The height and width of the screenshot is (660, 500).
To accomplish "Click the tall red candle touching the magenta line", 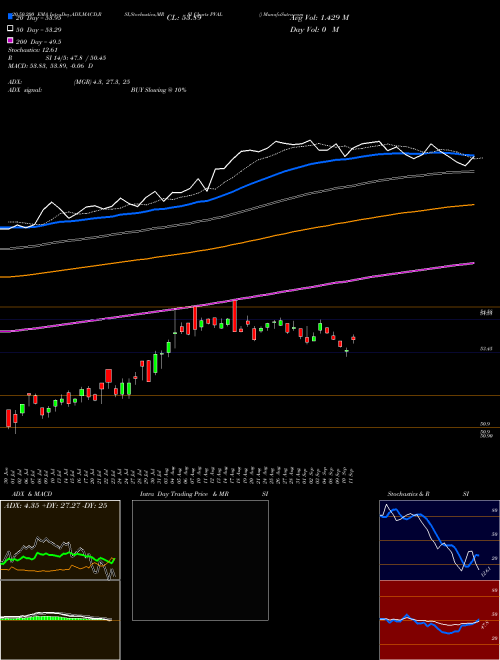I will (x=235, y=316).
